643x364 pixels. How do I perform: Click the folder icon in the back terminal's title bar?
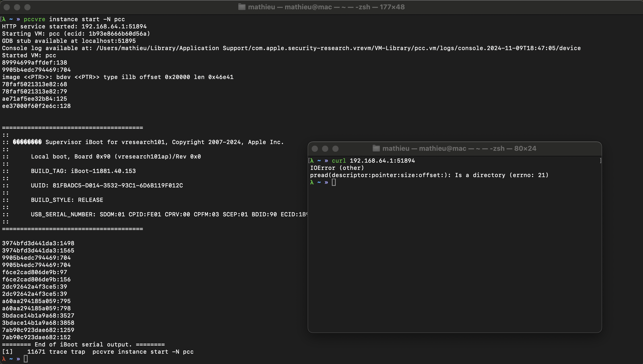point(242,7)
